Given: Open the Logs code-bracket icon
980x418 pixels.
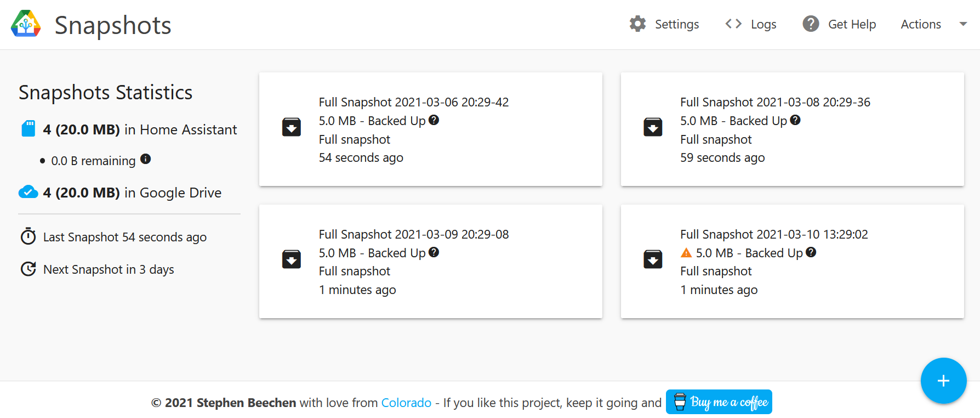Looking at the screenshot, I should click(x=733, y=24).
